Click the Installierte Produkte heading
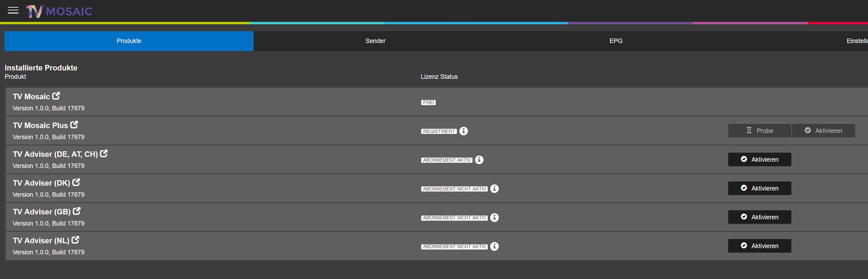This screenshot has width=868, height=279. 41,68
